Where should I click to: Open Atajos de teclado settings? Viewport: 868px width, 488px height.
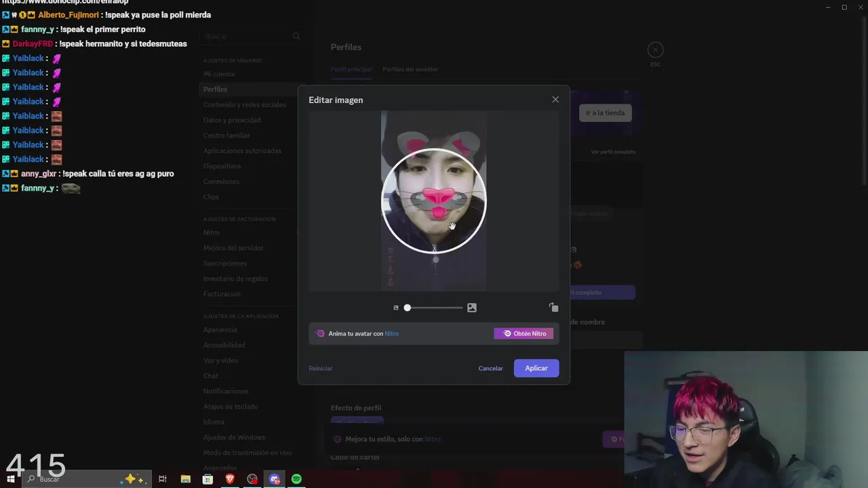pyautogui.click(x=231, y=407)
